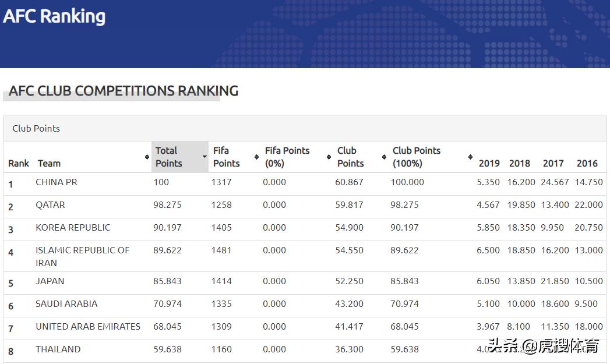This screenshot has width=610, height=364.
Task: Click sort arrows right of Fifa Points header
Action: point(256,157)
